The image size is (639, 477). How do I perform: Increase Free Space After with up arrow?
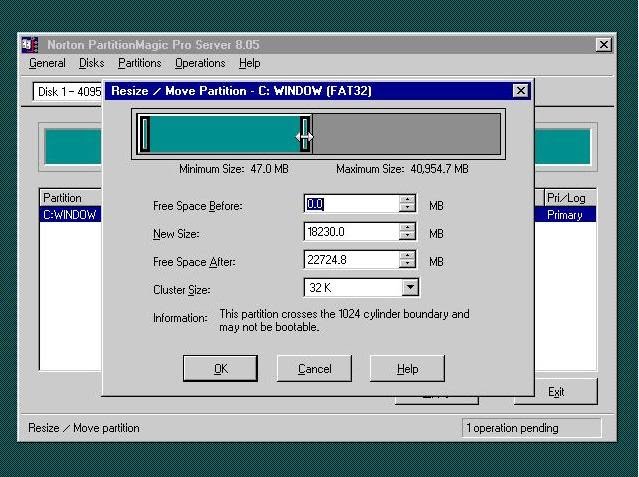[x=407, y=255]
